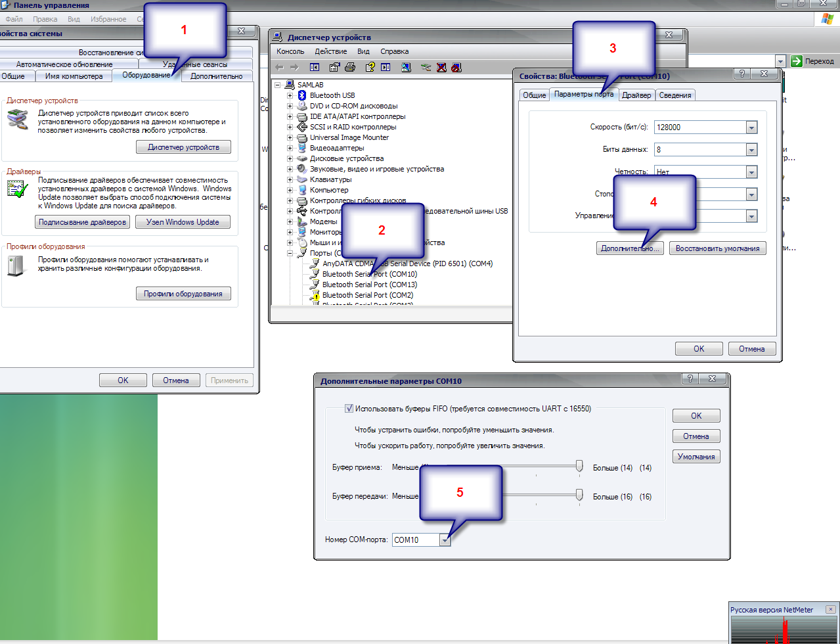Viewport: 840px width, 644px height.
Task: Click the 'Буфер приема' slider handle
Action: coord(579,466)
